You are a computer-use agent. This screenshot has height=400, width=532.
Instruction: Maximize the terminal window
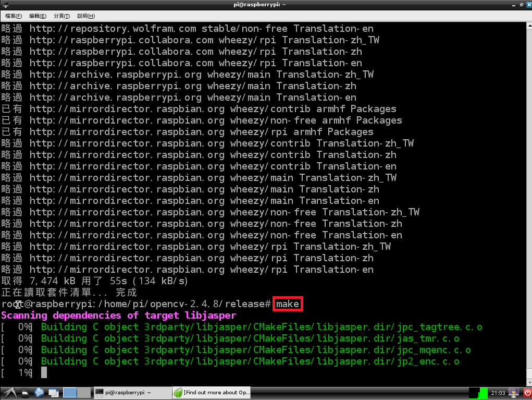521,5
